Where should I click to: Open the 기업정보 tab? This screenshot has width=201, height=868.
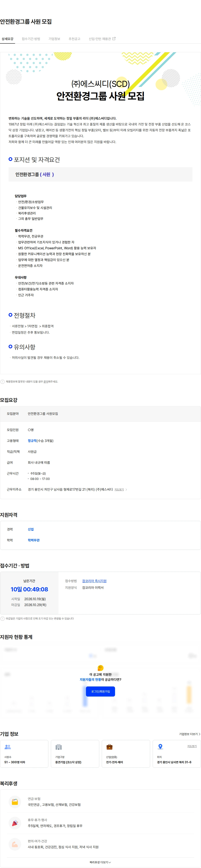(54, 39)
